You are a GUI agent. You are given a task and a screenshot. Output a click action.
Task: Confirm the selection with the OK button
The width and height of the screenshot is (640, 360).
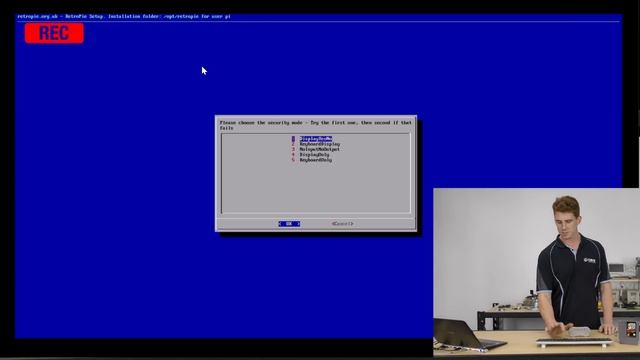[289, 224]
